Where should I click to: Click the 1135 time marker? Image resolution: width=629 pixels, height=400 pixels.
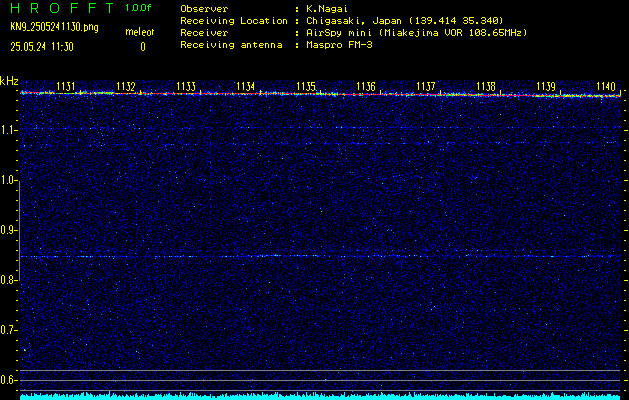pos(306,86)
